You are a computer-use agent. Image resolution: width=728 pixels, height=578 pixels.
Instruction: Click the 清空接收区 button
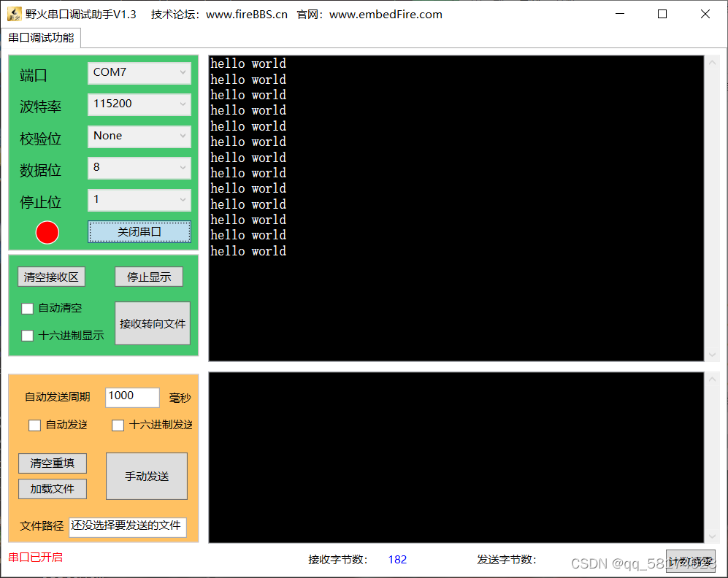pyautogui.click(x=52, y=277)
